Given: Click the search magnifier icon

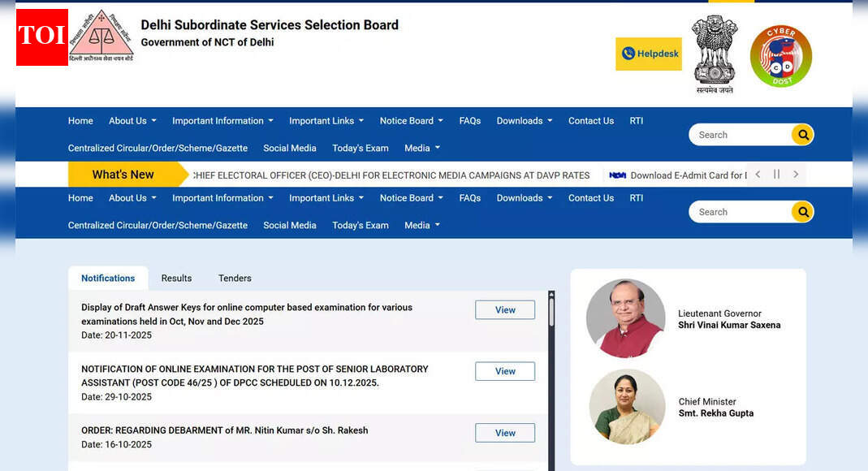Looking at the screenshot, I should [802, 135].
